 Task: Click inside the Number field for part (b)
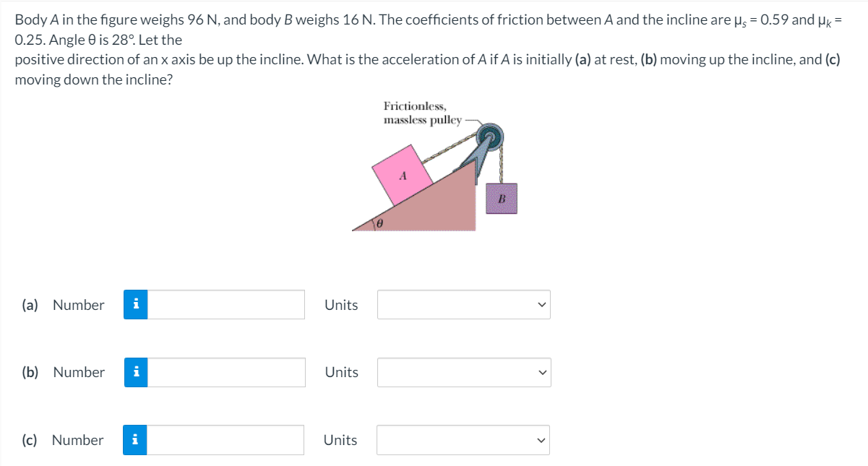coord(224,372)
